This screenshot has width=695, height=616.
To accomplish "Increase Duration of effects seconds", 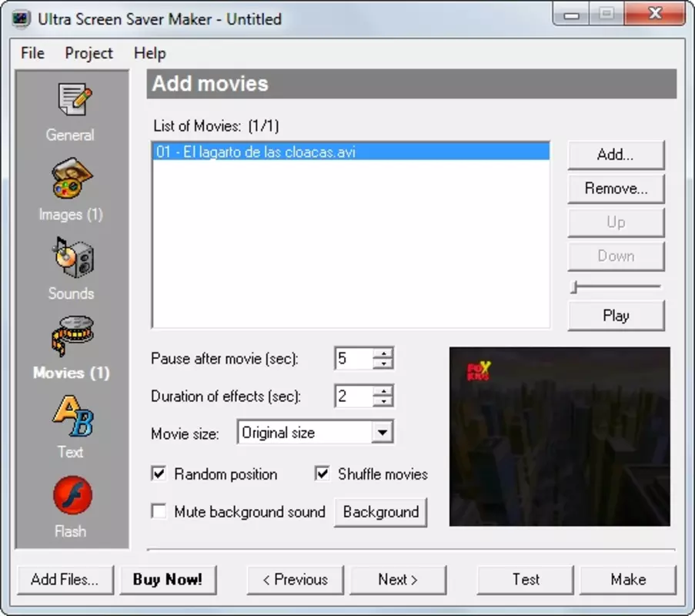I will (x=383, y=390).
